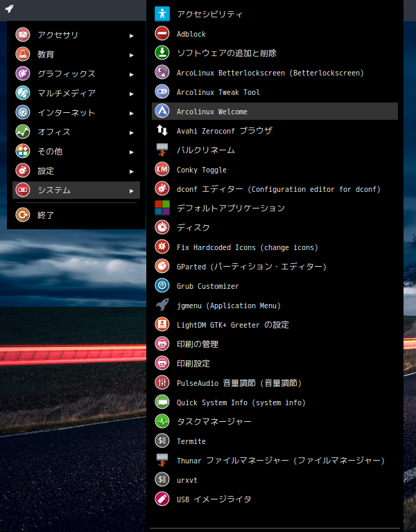Click the タスクマネージャー green pulse icon
Screen dimensions: 416x532
click(162, 421)
